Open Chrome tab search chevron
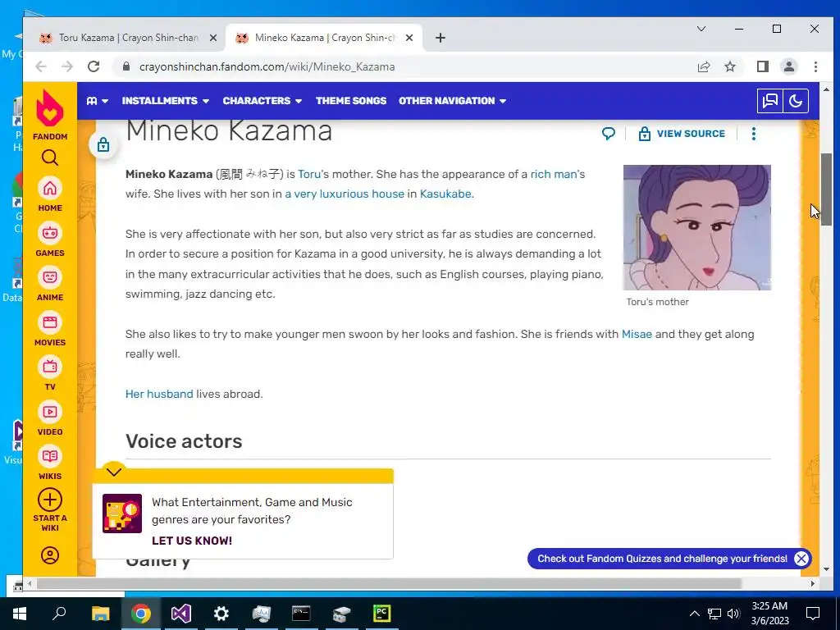The width and height of the screenshot is (840, 630). (701, 29)
